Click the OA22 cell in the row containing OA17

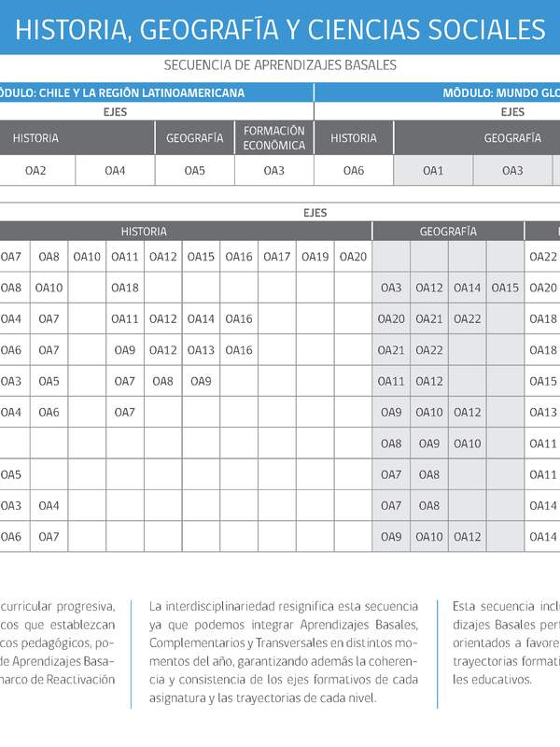pyautogui.click(x=543, y=257)
